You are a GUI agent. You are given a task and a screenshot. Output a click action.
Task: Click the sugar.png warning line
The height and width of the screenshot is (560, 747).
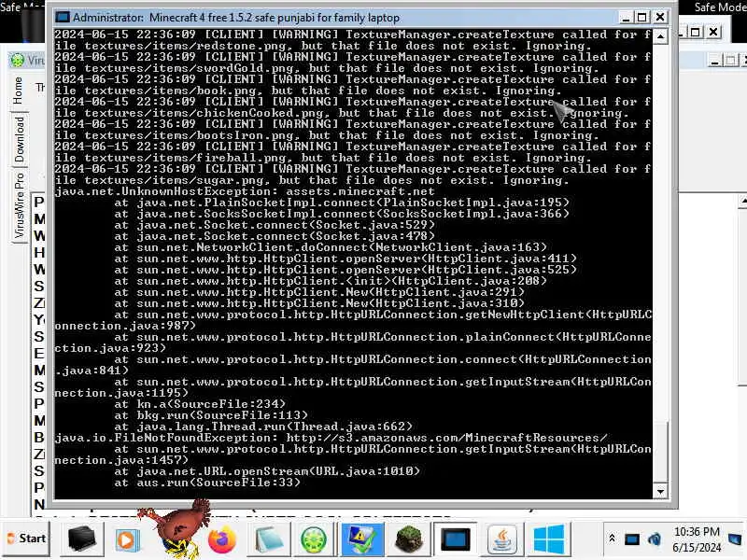pos(353,175)
